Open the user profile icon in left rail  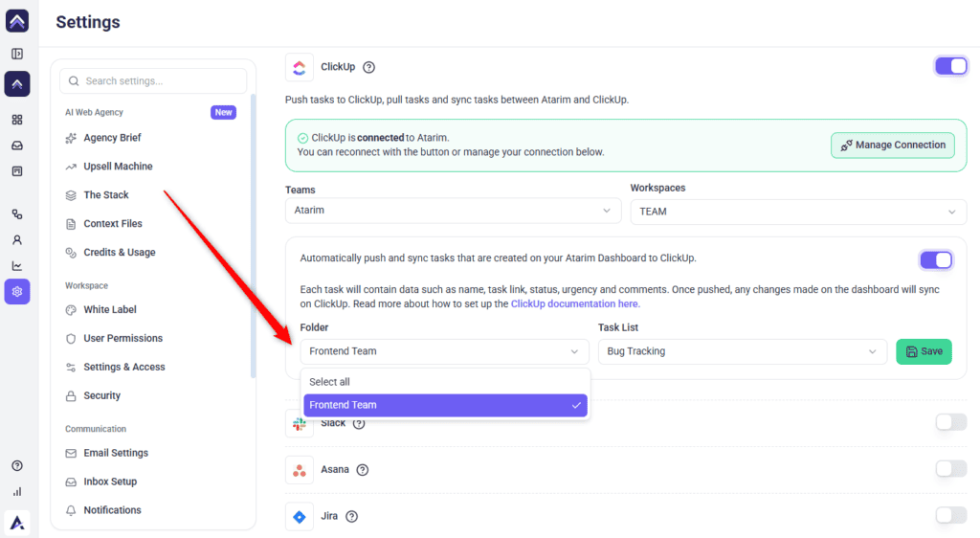pyautogui.click(x=17, y=240)
